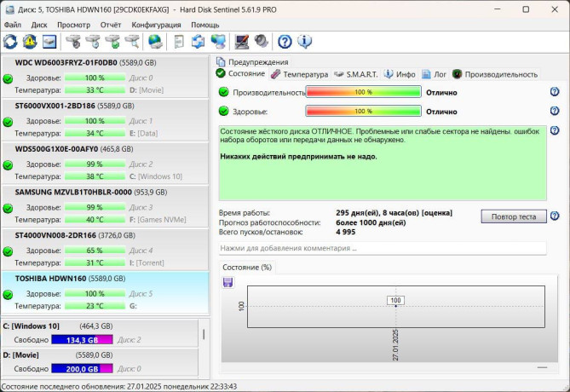Click the 40 °C temperature of Samsung disk
Image resolution: width=570 pixels, height=392 pixels.
coord(95,220)
